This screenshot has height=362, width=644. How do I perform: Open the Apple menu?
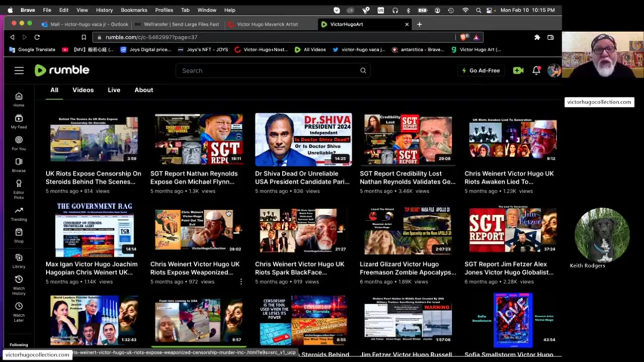click(10, 10)
